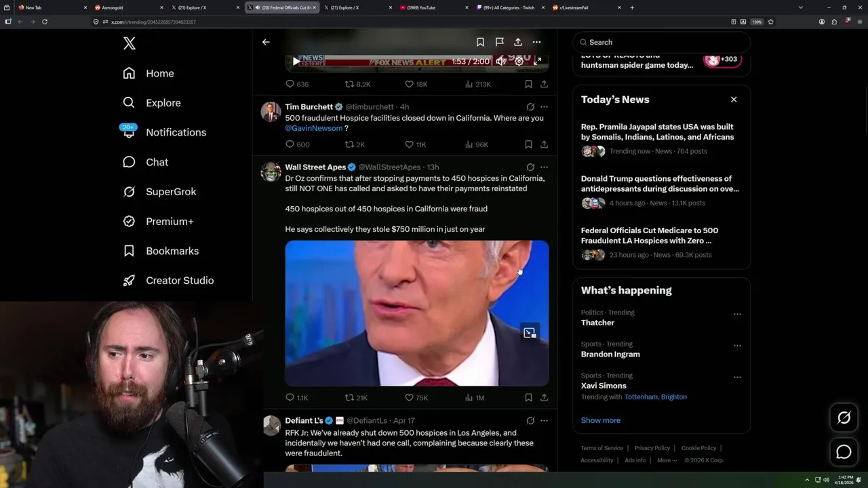Screen dimensions: 868x488
Task: Open more options for Thatcher trend
Action: pyautogui.click(x=737, y=314)
